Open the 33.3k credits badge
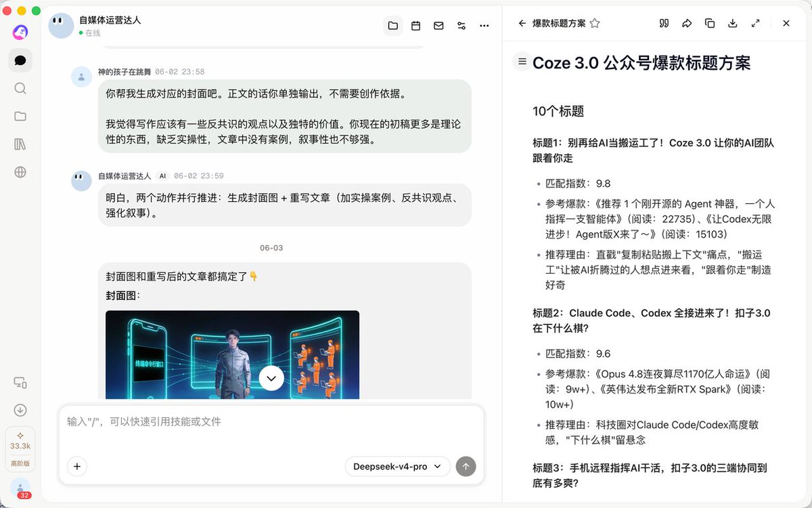 tap(20, 449)
